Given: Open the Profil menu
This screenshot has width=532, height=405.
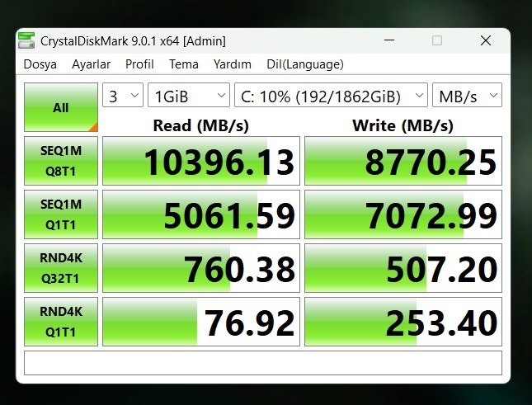Looking at the screenshot, I should click(139, 64).
